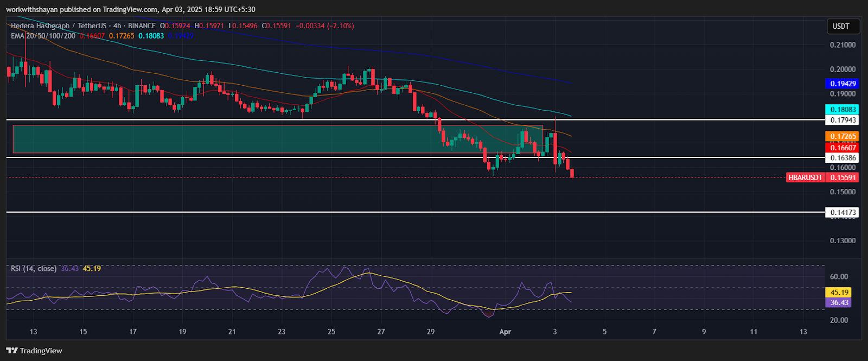Click the 0.21000 level on the price axis
Image resolution: width=868 pixels, height=361 pixels.
(843, 45)
